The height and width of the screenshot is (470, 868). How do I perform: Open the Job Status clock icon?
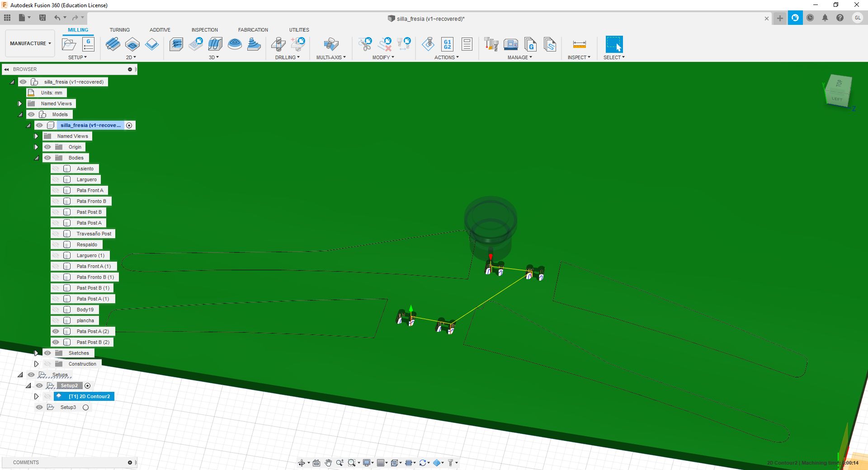[810, 18]
